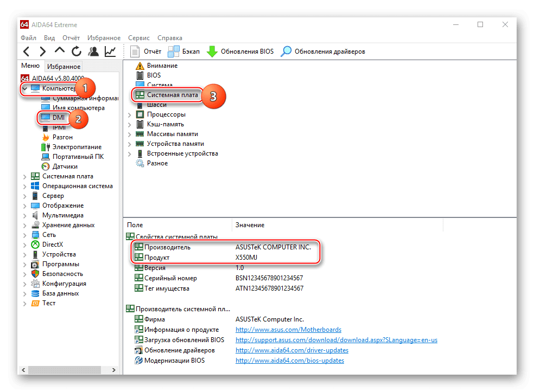Open the Файл menu
The image size is (534, 392).
pyautogui.click(x=28, y=38)
